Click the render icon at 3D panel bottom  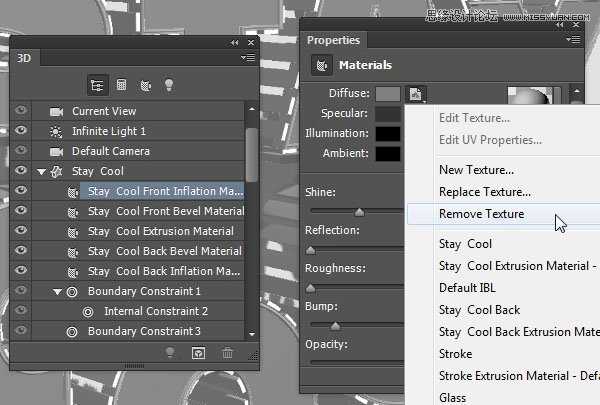[199, 352]
